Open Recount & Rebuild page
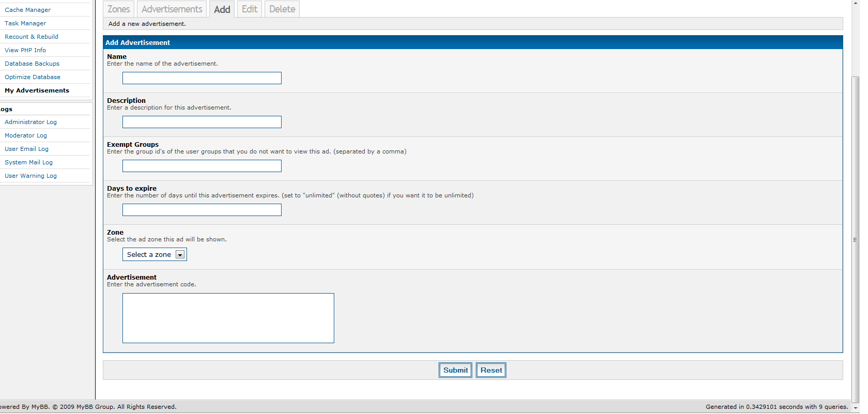 tap(32, 37)
